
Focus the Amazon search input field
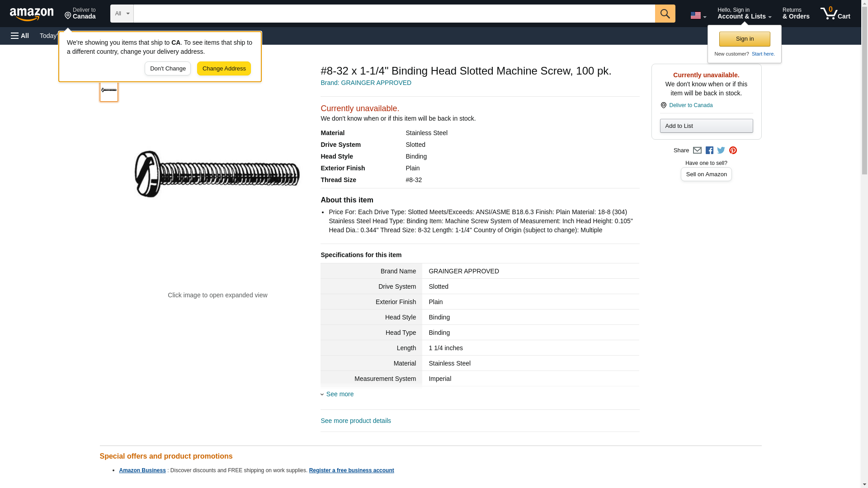(394, 14)
